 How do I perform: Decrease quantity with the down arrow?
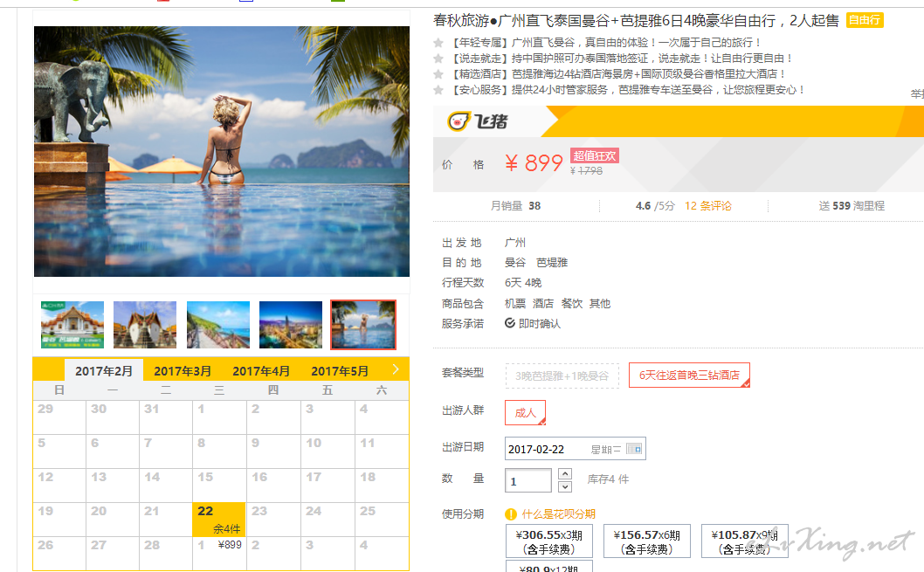tap(564, 486)
